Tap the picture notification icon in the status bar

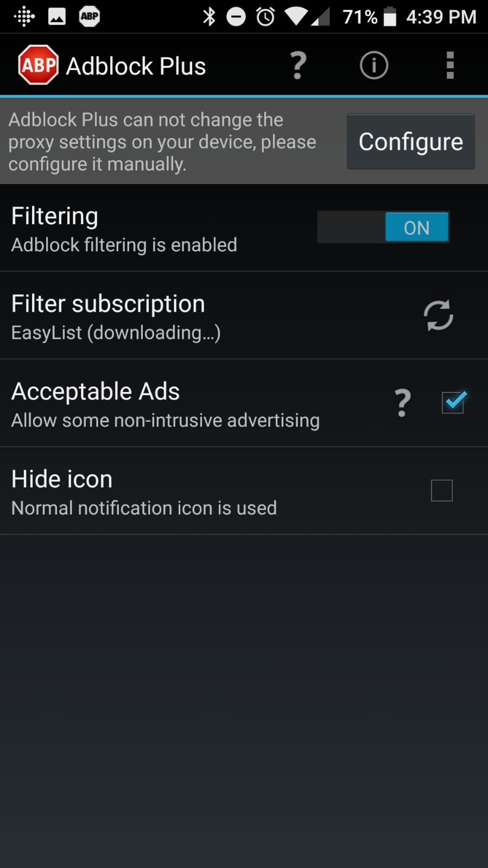tap(57, 17)
